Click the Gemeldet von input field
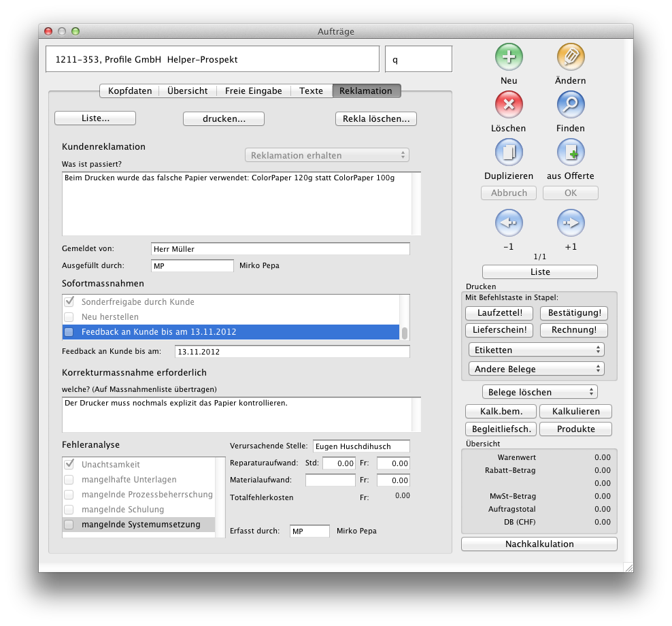The image size is (672, 626). pyautogui.click(x=280, y=249)
